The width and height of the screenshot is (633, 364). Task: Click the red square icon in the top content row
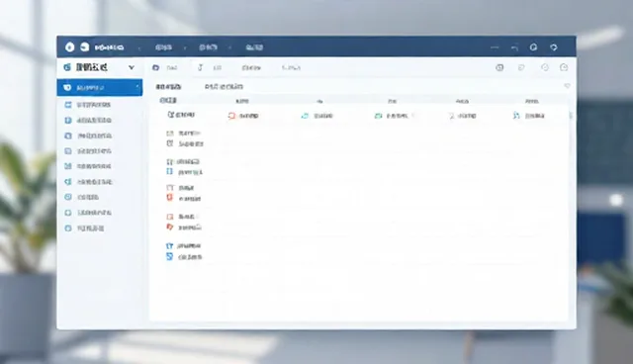click(x=231, y=116)
